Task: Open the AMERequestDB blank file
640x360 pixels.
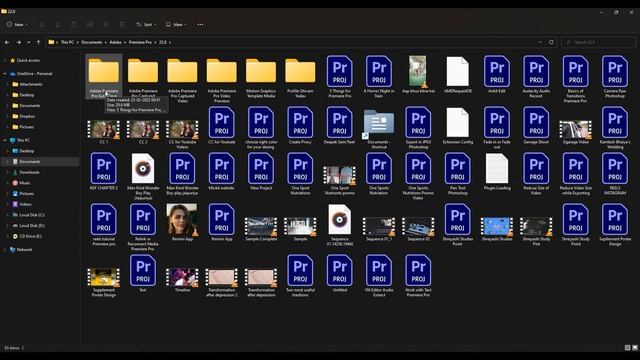Action: 458,75
